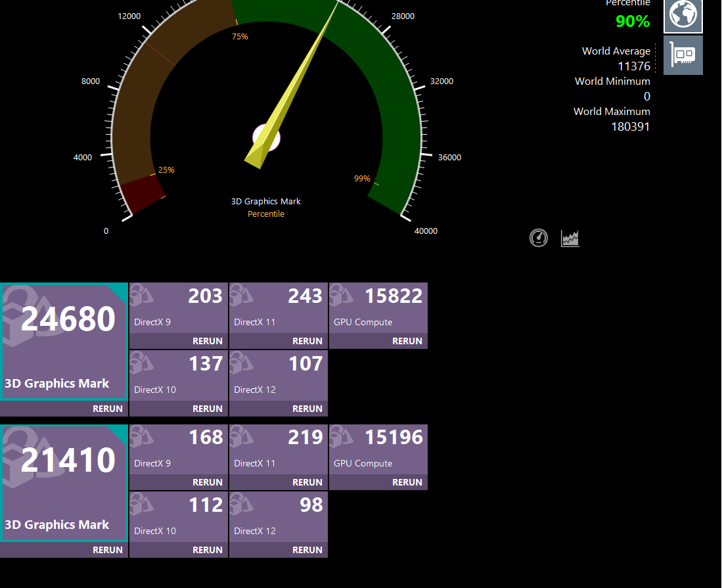Click the World Maximum value 180391
The image size is (722, 588).
[631, 127]
